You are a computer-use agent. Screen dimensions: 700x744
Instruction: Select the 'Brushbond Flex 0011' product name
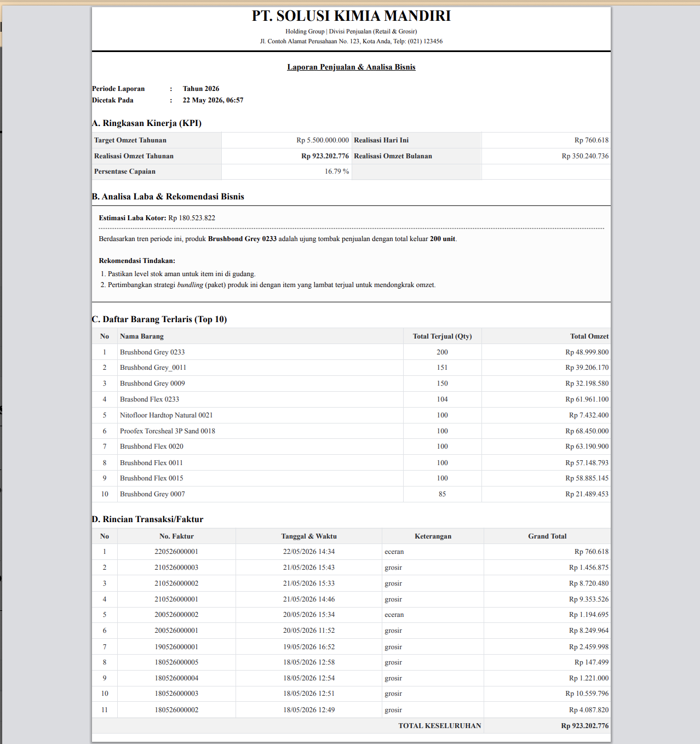coord(152,463)
